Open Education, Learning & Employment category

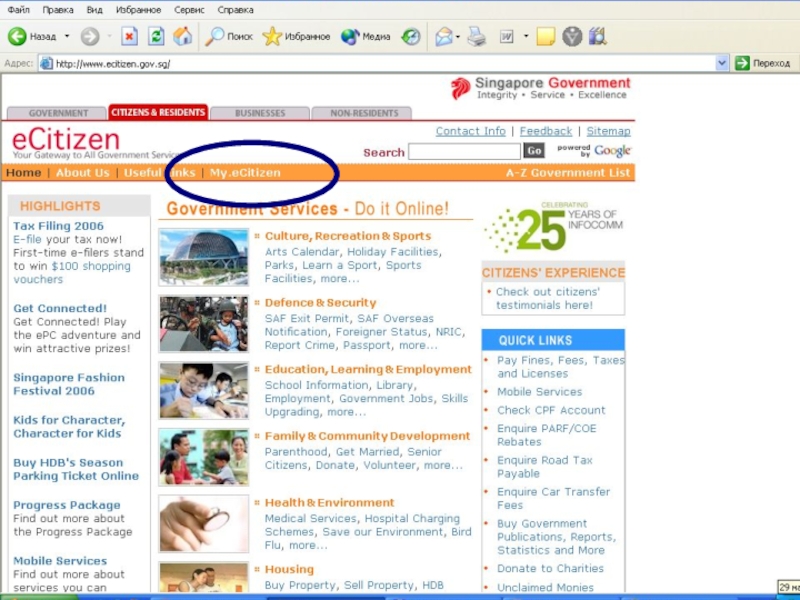pyautogui.click(x=368, y=369)
